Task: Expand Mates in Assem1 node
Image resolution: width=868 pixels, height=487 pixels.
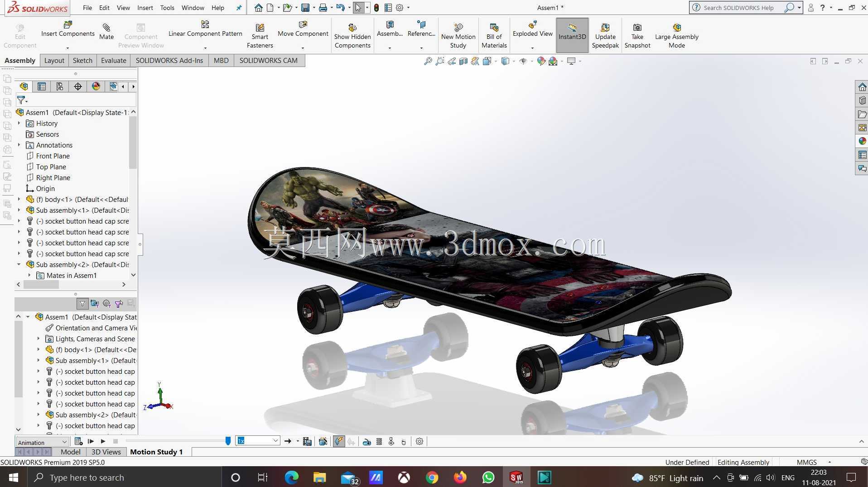Action: [29, 275]
